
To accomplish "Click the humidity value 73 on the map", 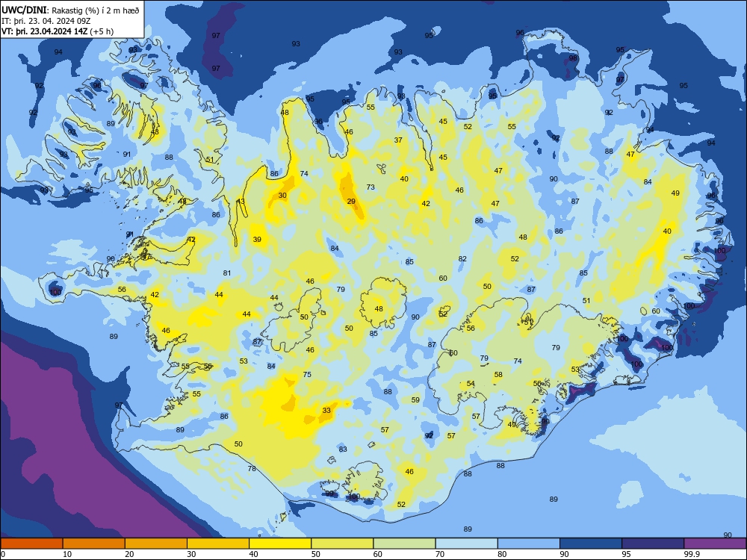I will point(371,187).
